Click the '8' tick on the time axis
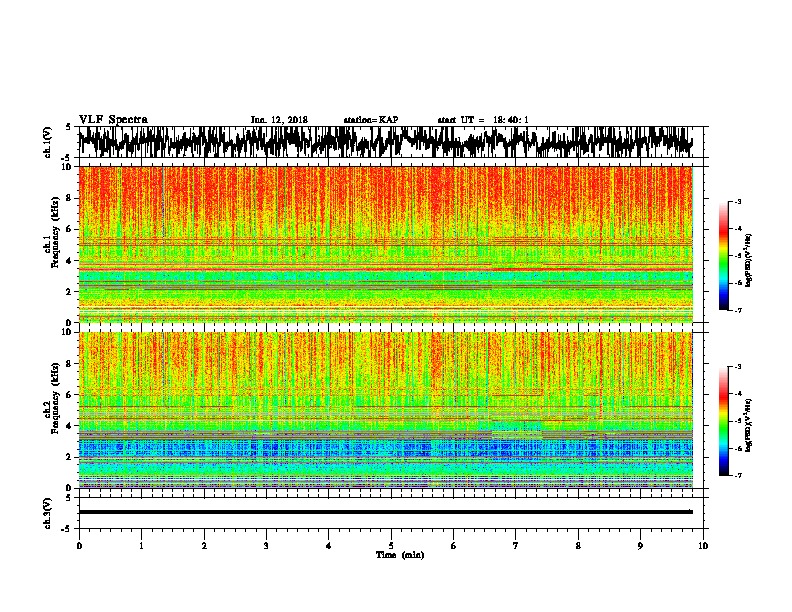 pyautogui.click(x=578, y=546)
